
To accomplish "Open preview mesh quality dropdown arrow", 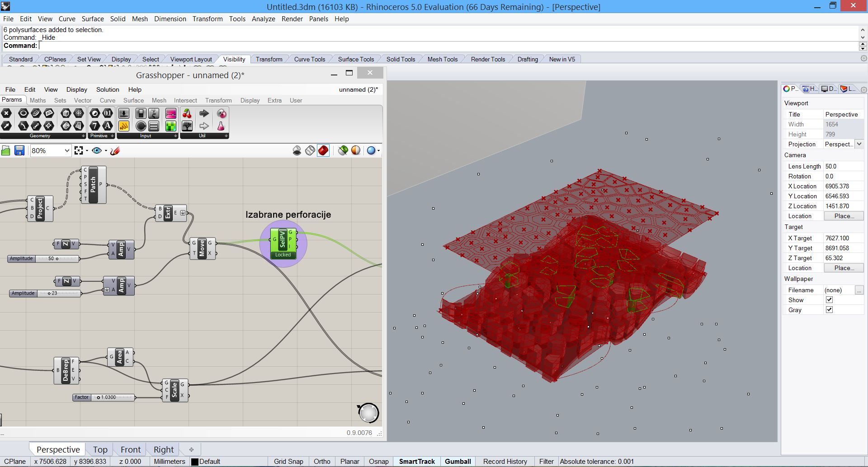I will point(378,151).
